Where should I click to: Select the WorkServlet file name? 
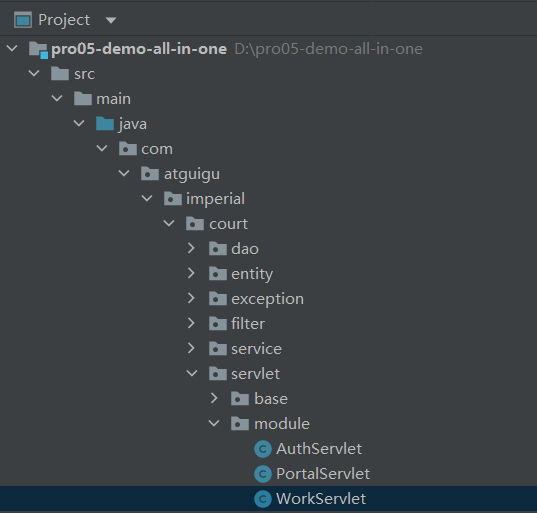pos(321,499)
